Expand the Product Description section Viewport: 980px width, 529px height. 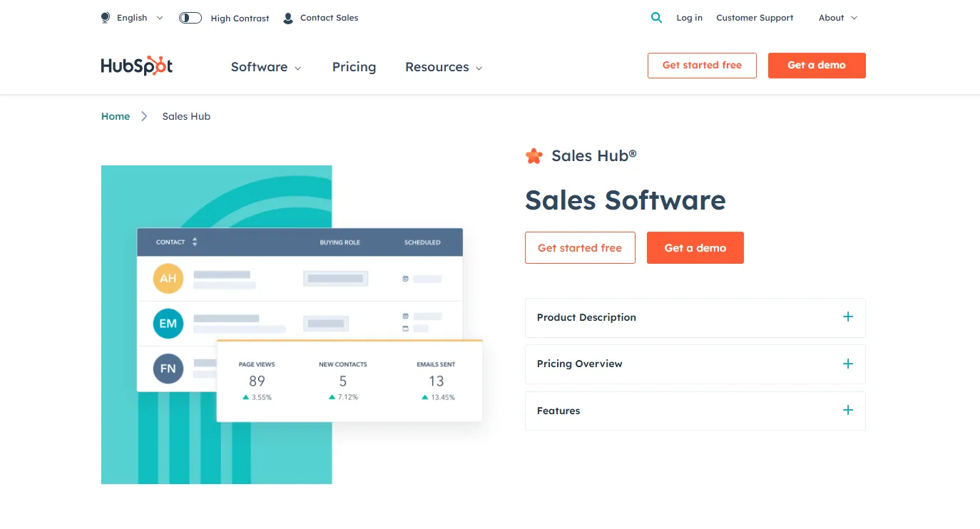[695, 317]
